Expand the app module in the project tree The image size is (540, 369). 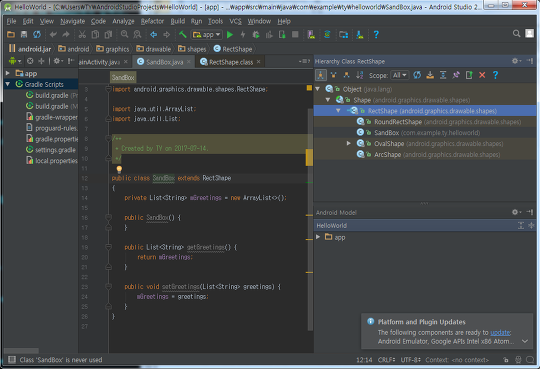tap(8, 73)
